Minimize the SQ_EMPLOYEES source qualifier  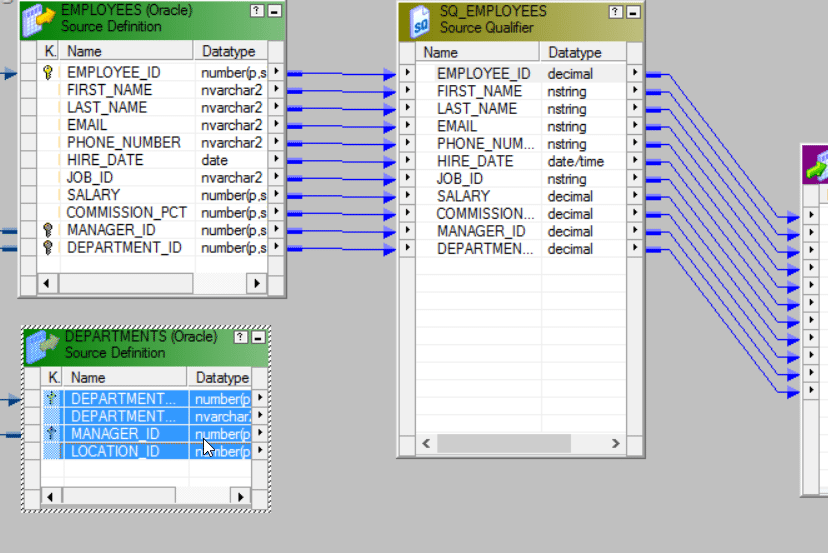click(633, 12)
